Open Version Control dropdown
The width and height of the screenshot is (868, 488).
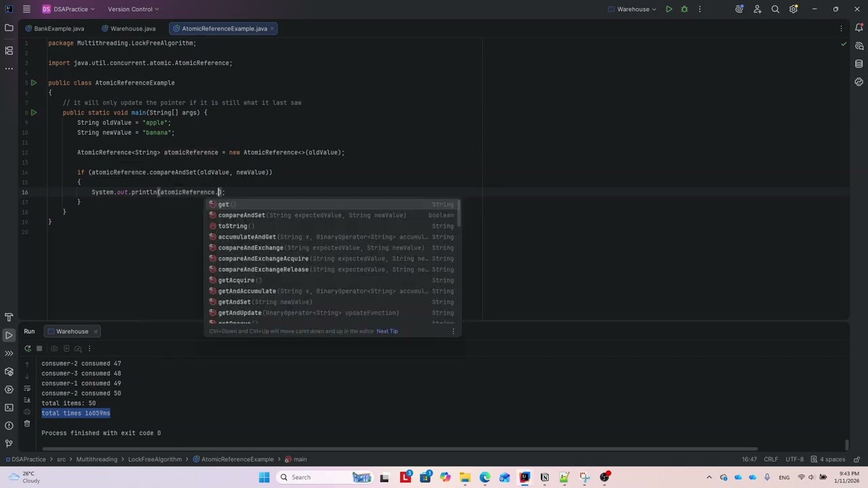pos(133,9)
